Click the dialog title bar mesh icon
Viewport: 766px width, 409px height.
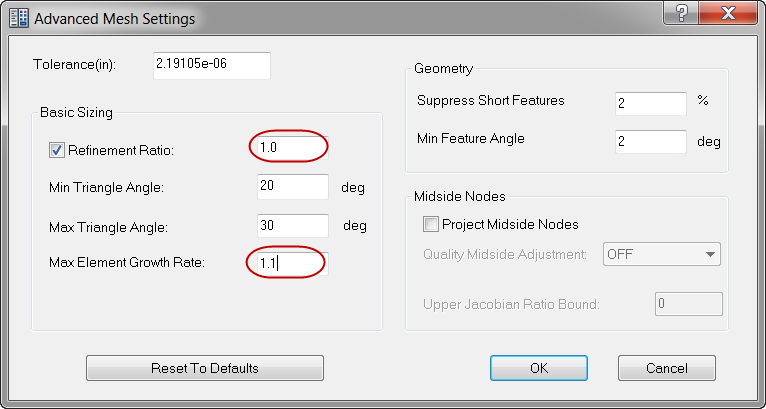19,17
